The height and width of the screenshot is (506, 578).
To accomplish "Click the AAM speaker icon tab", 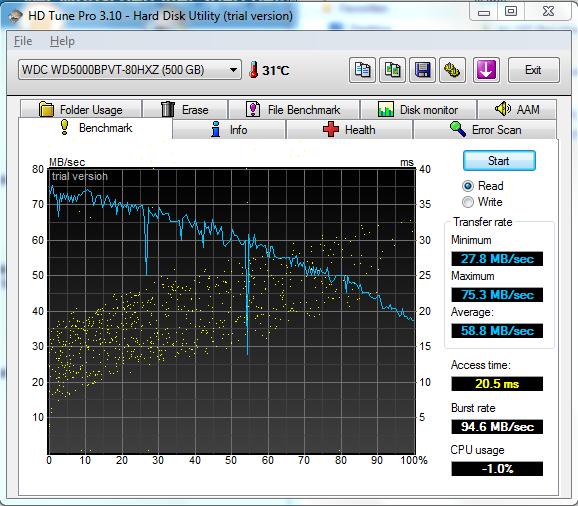I will tap(517, 109).
